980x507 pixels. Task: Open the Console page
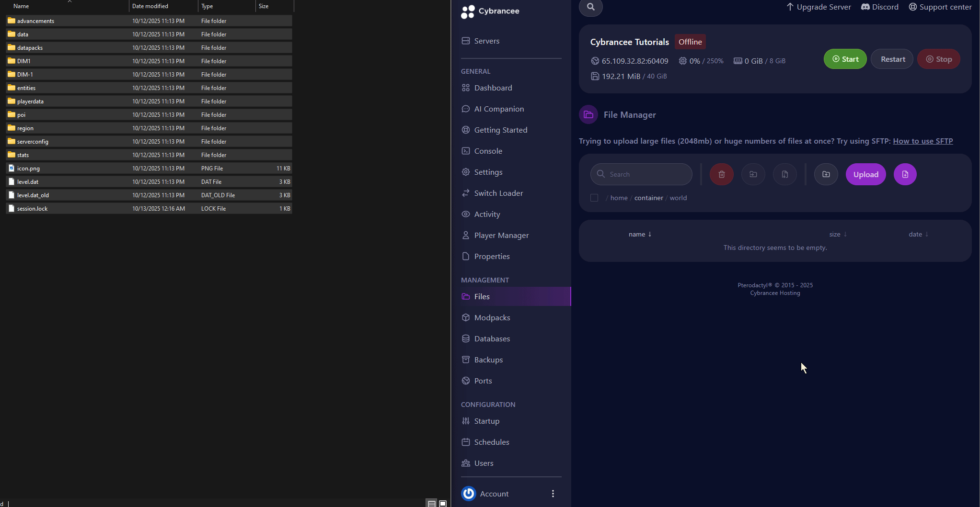[x=488, y=151]
